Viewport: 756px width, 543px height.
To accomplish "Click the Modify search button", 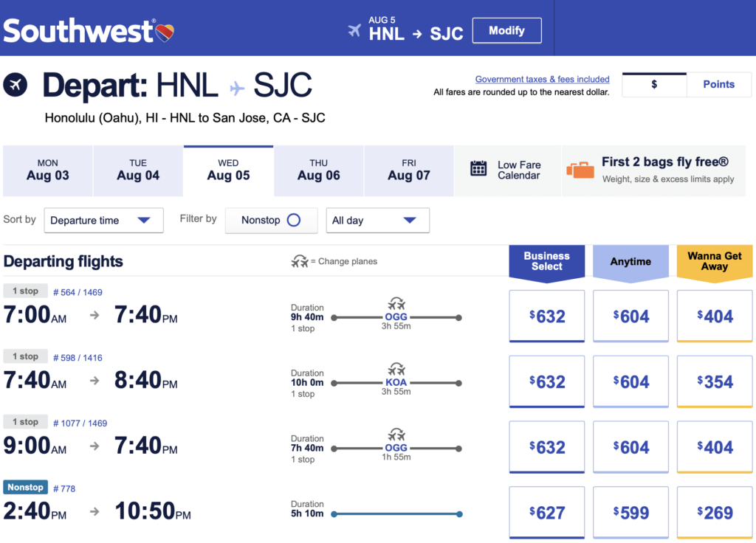I will [x=506, y=30].
